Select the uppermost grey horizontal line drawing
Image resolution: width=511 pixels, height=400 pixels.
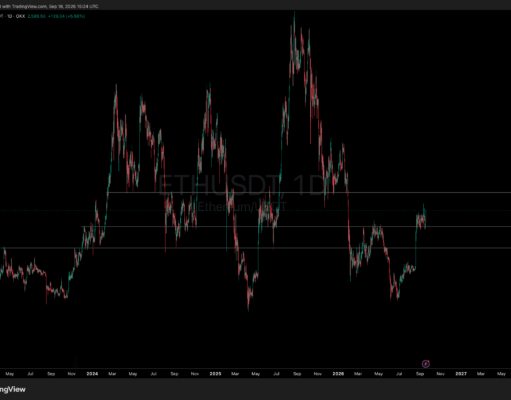click(309, 192)
